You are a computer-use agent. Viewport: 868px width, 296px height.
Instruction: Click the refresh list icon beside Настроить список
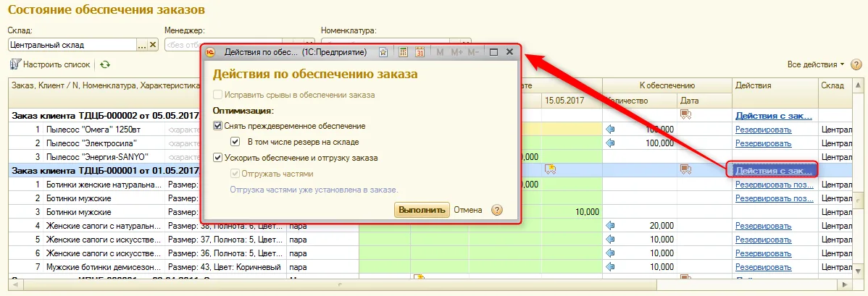coord(104,64)
